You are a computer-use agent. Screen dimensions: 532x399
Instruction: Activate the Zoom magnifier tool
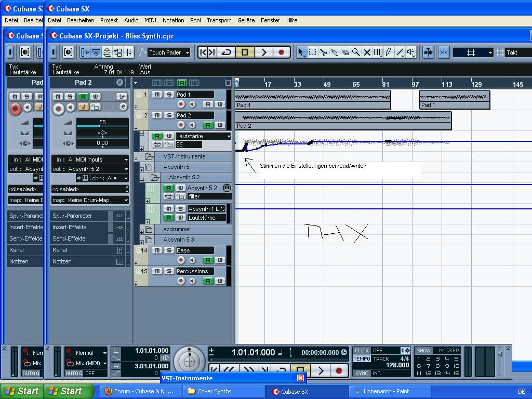tap(356, 52)
